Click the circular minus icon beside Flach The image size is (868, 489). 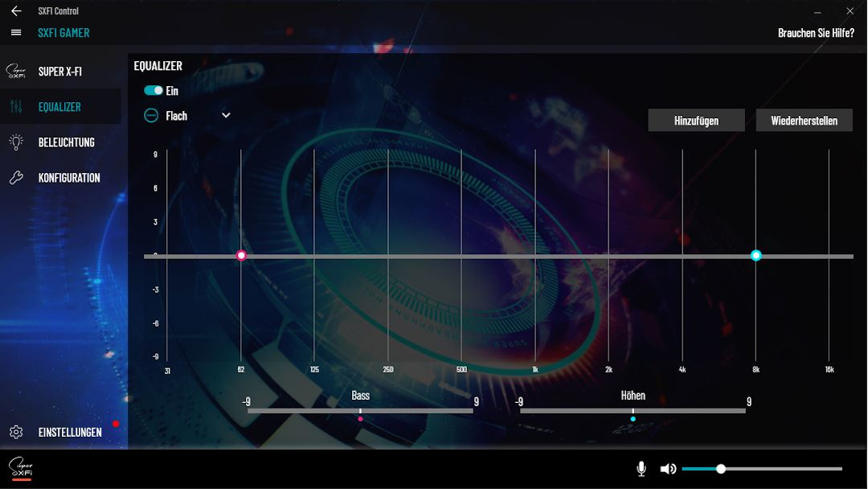click(151, 116)
